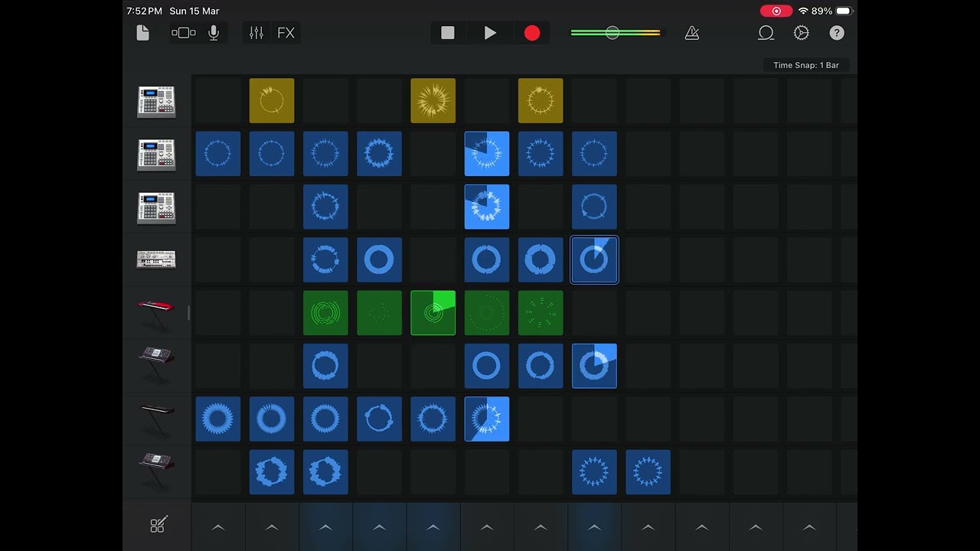The height and width of the screenshot is (551, 980).
Task: Tap the cell editing grid-pencil icon
Action: coord(158,525)
